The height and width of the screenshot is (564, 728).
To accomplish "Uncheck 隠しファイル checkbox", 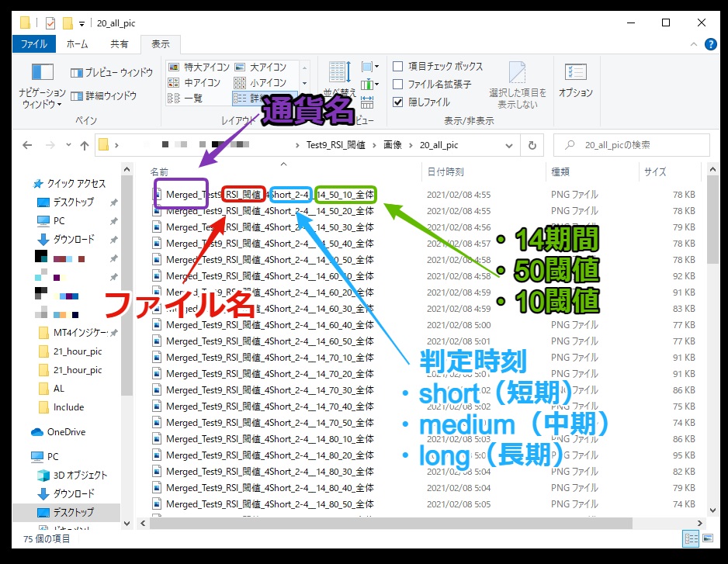I will 398,102.
